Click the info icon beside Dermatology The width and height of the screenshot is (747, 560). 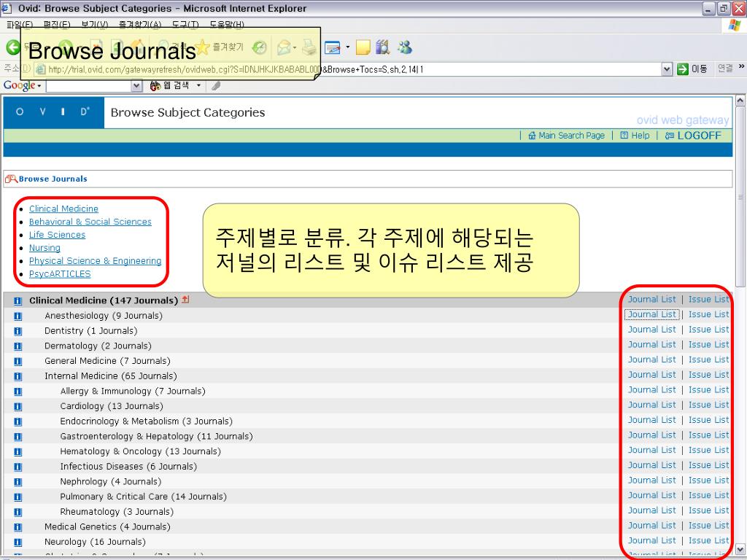coord(18,346)
